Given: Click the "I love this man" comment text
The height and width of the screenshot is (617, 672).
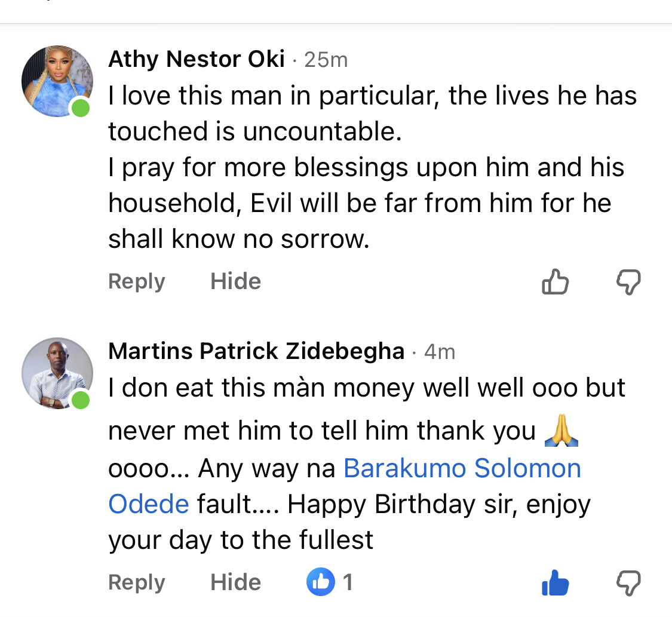Looking at the screenshot, I should (372, 96).
